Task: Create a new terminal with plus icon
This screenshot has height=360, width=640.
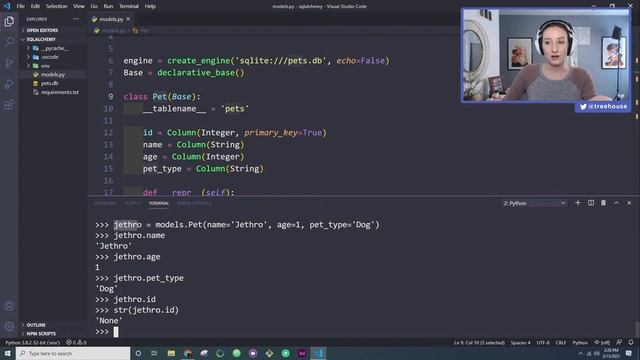Action: click(578, 203)
